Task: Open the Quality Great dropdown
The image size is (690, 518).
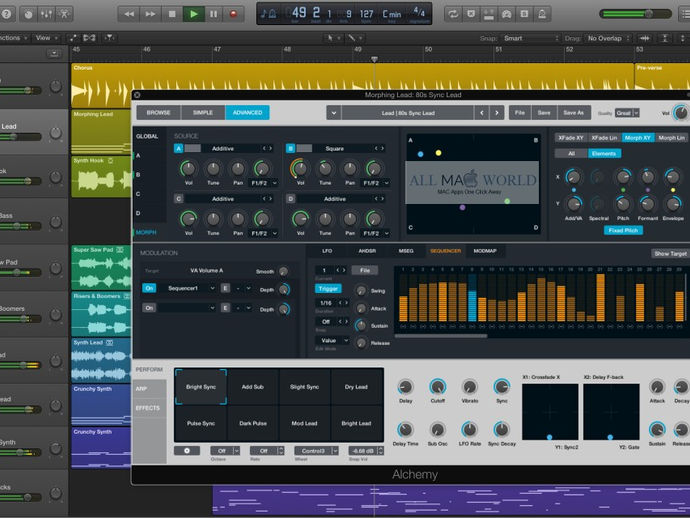Action: [627, 113]
